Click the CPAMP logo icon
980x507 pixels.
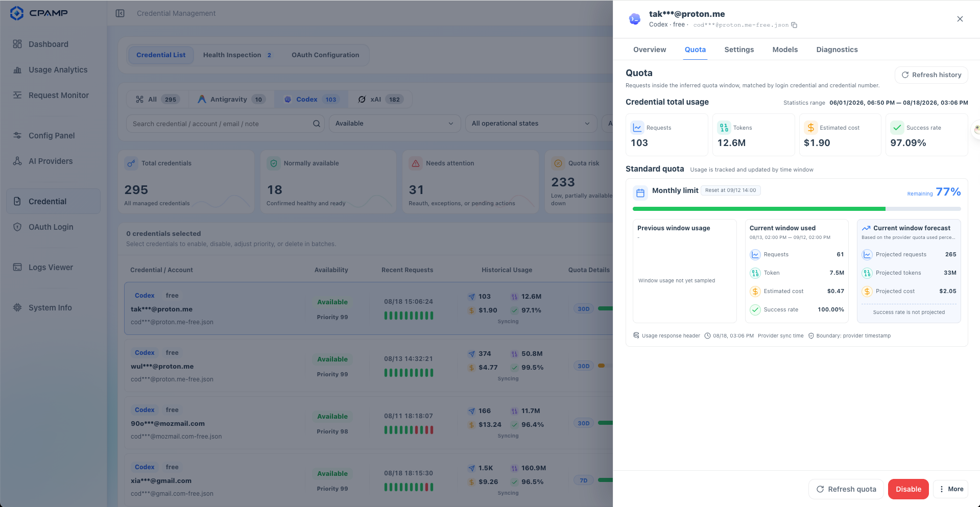coord(17,13)
